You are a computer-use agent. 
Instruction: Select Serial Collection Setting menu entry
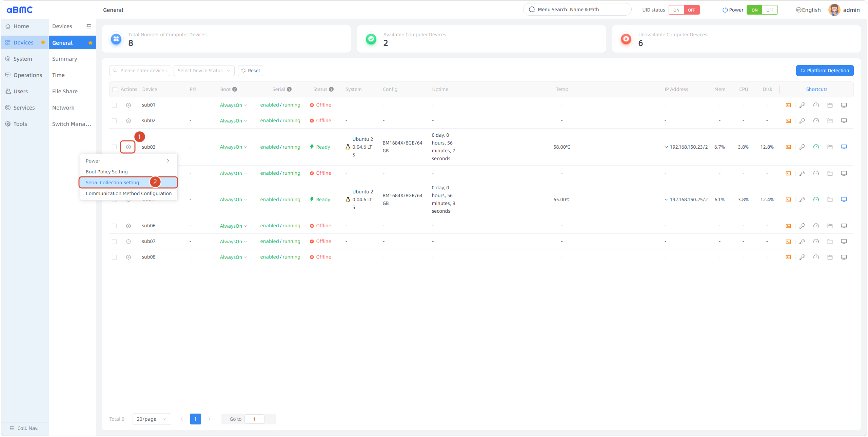(129, 183)
